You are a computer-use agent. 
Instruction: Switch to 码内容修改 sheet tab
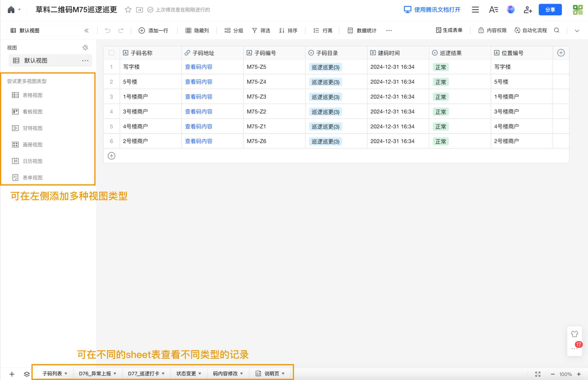click(225, 373)
